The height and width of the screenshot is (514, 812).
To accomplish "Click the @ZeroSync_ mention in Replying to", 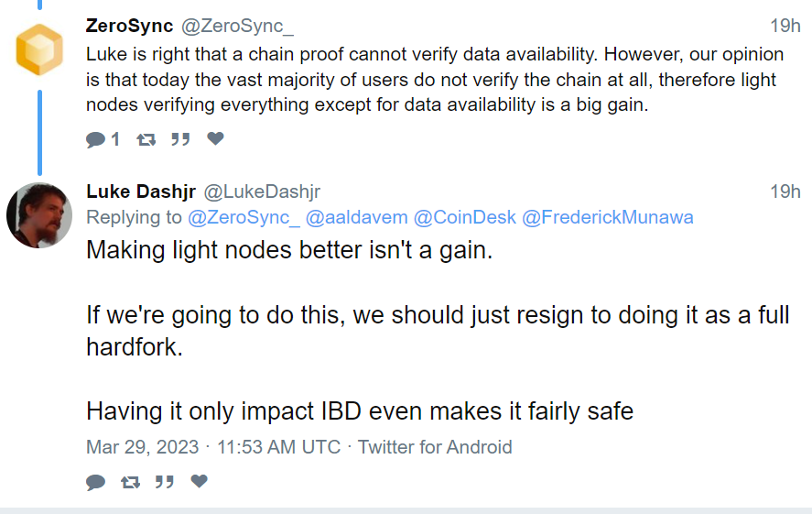I will tap(244, 218).
